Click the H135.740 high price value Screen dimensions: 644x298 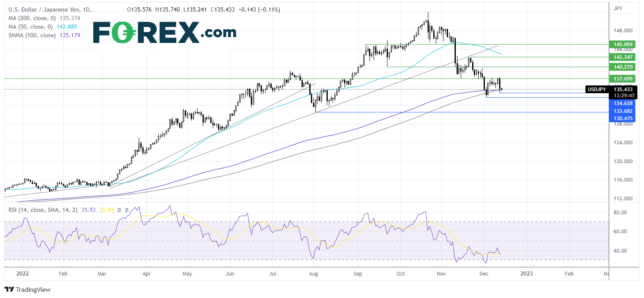167,9
